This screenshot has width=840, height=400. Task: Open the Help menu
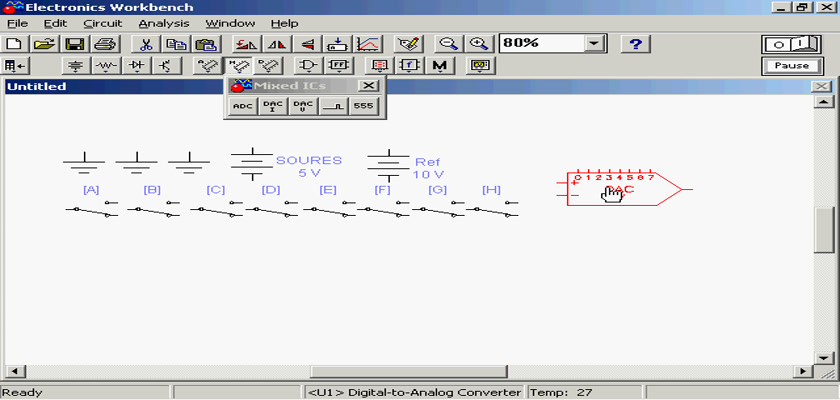coord(284,24)
